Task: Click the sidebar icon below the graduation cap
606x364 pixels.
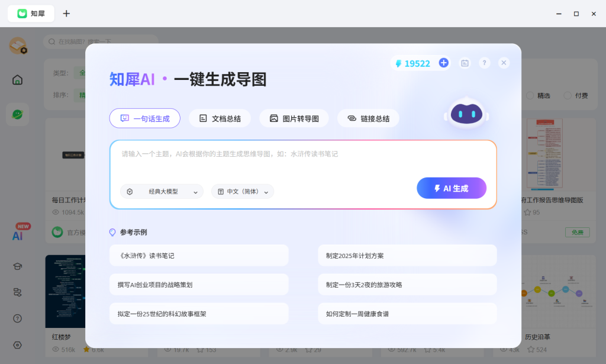Action: pyautogui.click(x=17, y=292)
